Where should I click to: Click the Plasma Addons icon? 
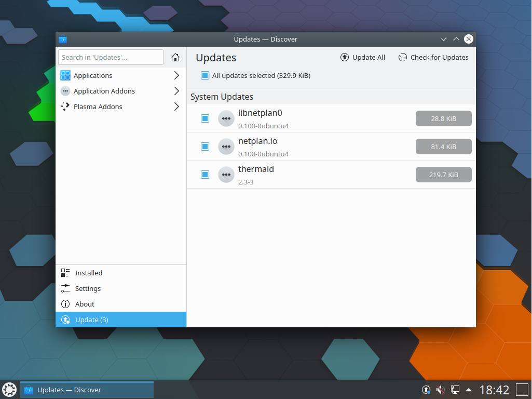coord(65,107)
